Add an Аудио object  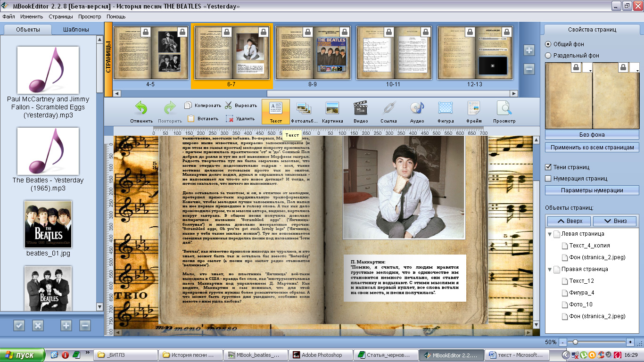click(x=417, y=112)
